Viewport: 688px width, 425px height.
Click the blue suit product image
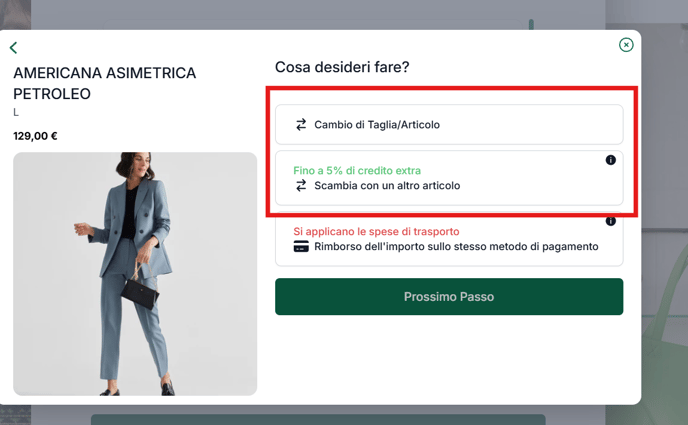(x=135, y=274)
